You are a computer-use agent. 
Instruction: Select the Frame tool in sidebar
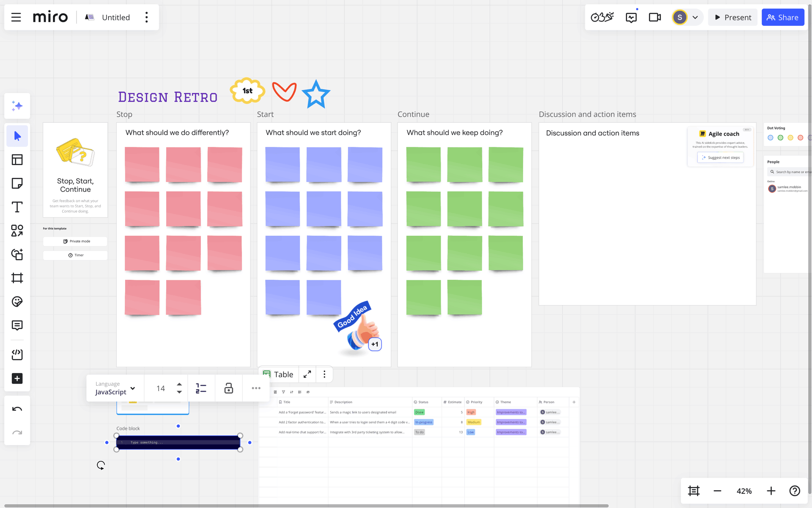(x=17, y=278)
